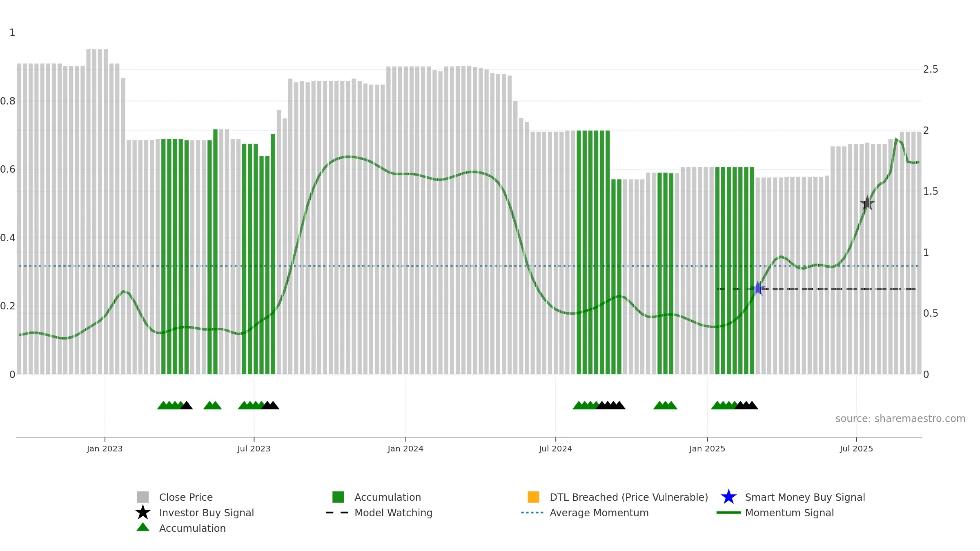
Task: Click the blue star legend icon
Action: pyautogui.click(x=728, y=497)
